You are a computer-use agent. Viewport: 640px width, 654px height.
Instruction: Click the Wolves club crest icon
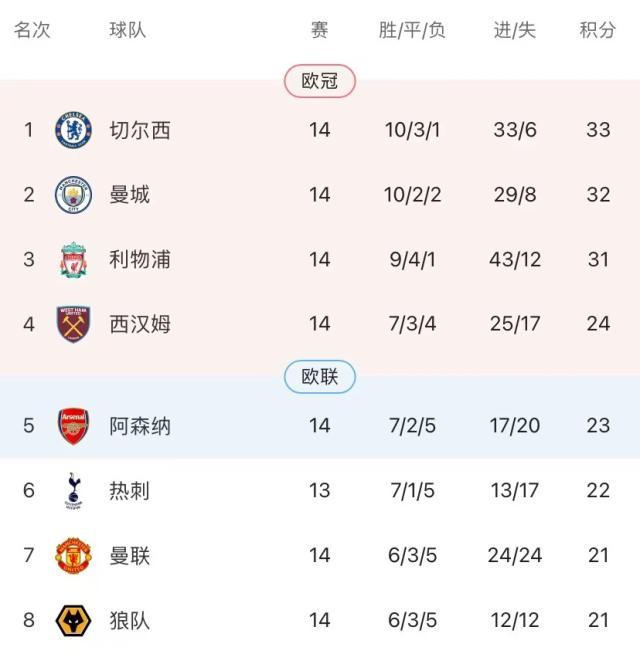[73, 620]
